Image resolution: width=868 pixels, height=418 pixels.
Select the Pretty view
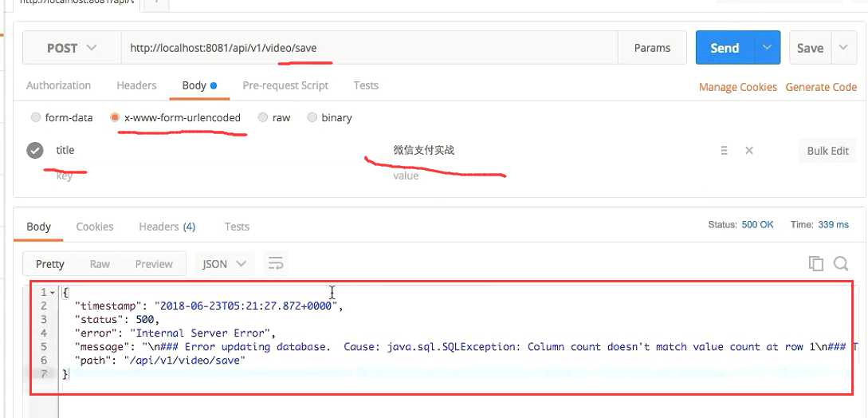(50, 264)
